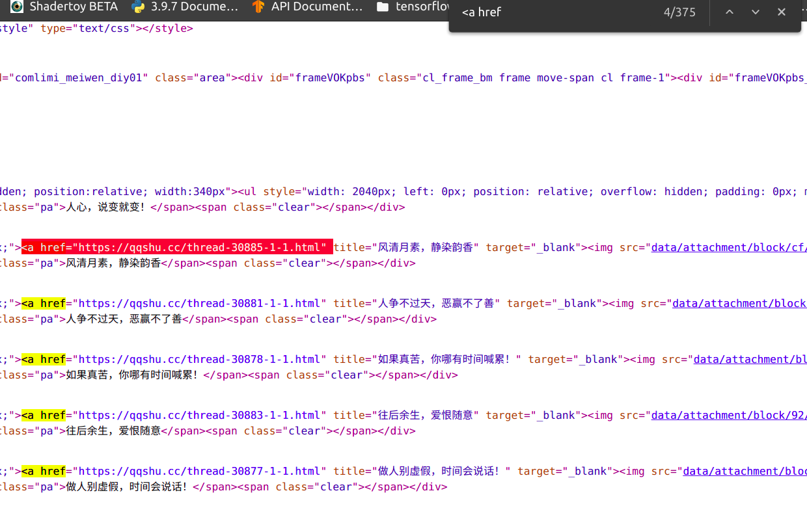Screen dimensions: 807x532
Task: Click the 4/375 match counter
Action: pos(679,12)
